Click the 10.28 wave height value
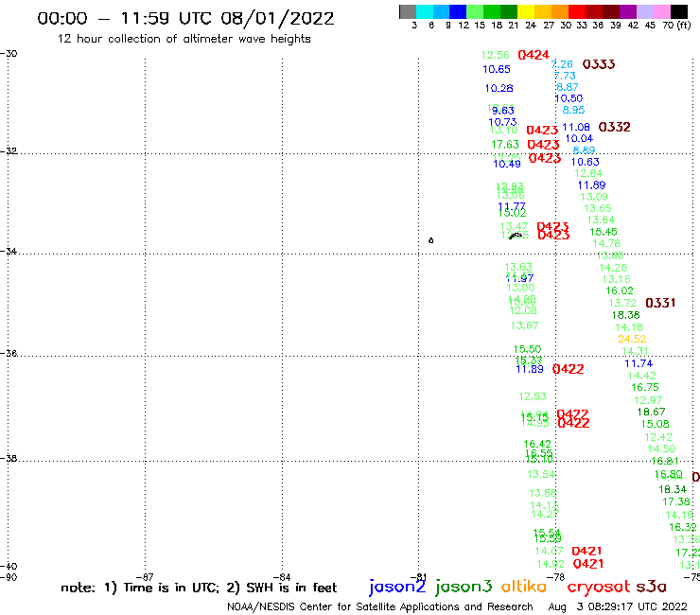Image resolution: width=700 pixels, height=615 pixels. [x=499, y=88]
